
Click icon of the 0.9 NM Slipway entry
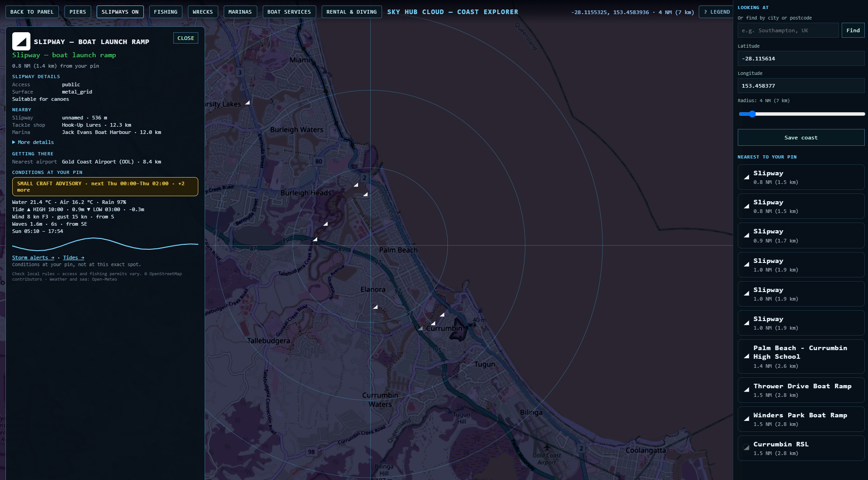point(746,236)
